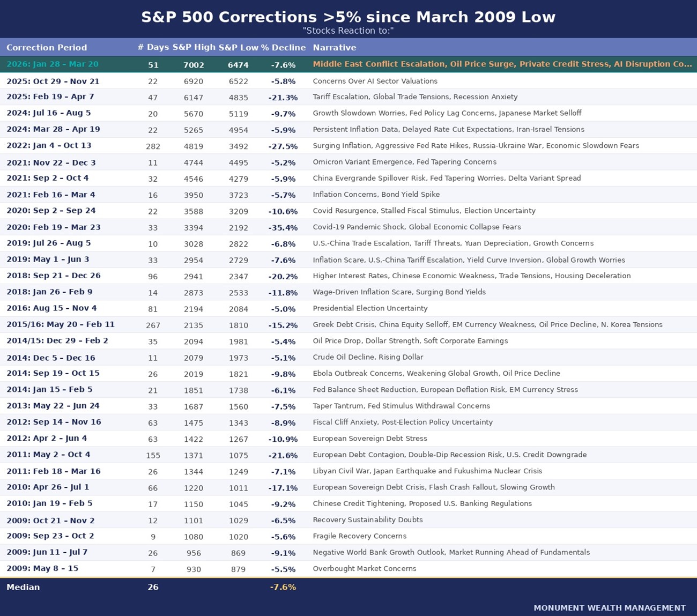Click the "Monument Wealth Management" branding text

coord(610,608)
